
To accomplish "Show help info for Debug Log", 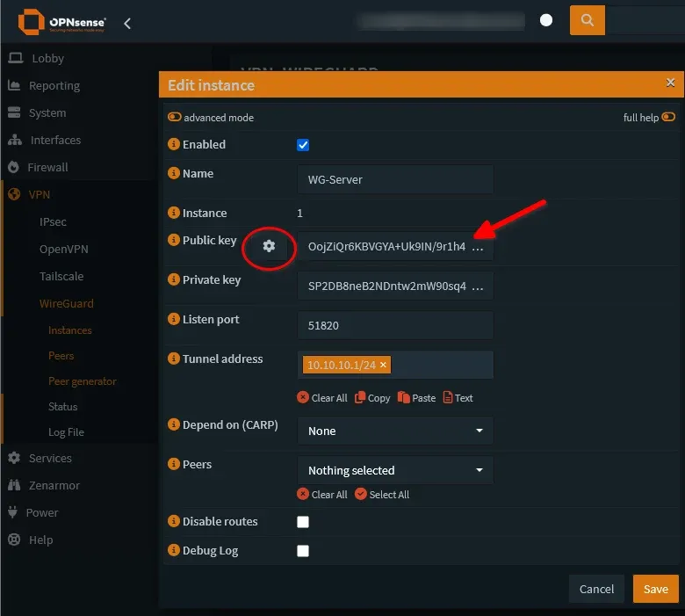I will pyautogui.click(x=174, y=550).
